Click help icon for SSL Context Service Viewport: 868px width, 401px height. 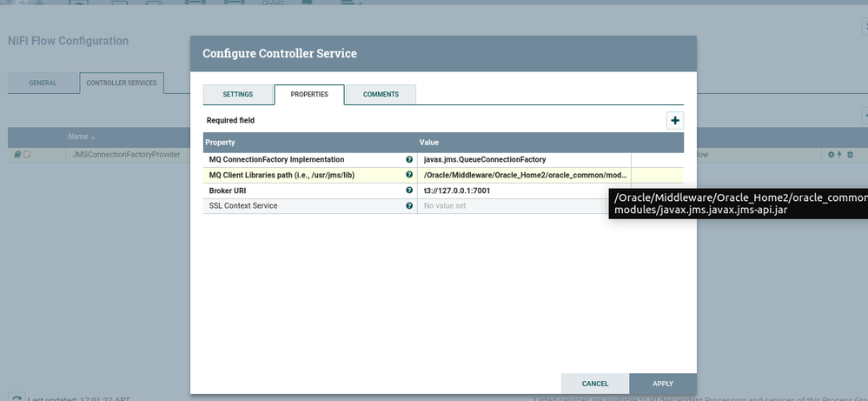click(x=409, y=206)
